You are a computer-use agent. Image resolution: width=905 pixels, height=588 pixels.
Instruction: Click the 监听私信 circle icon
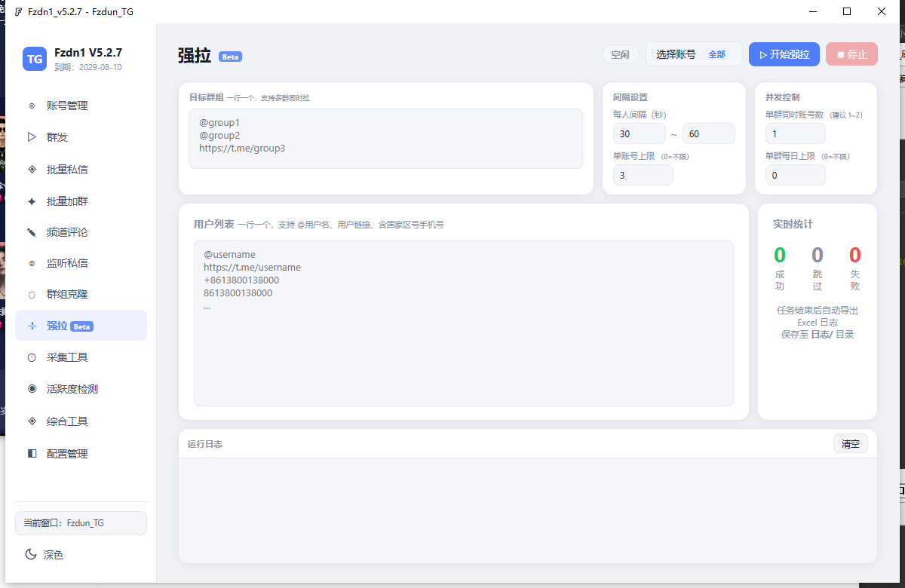pos(32,263)
